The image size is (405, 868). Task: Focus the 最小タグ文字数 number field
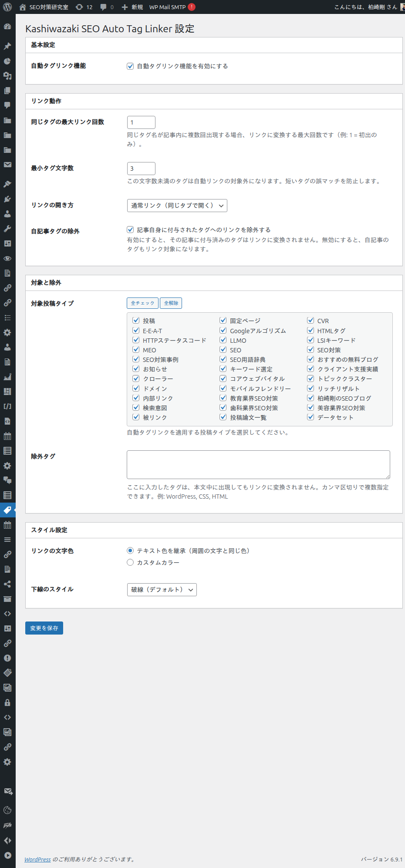[x=141, y=169]
